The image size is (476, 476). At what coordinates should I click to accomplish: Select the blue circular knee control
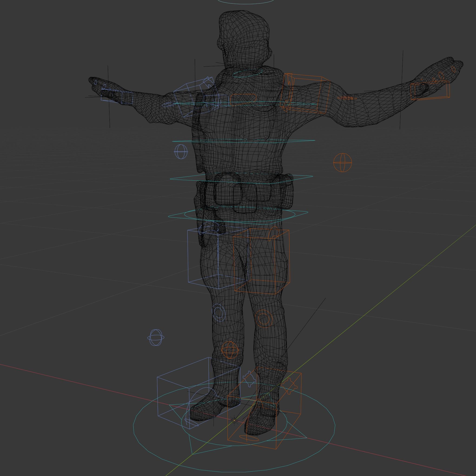(219, 312)
